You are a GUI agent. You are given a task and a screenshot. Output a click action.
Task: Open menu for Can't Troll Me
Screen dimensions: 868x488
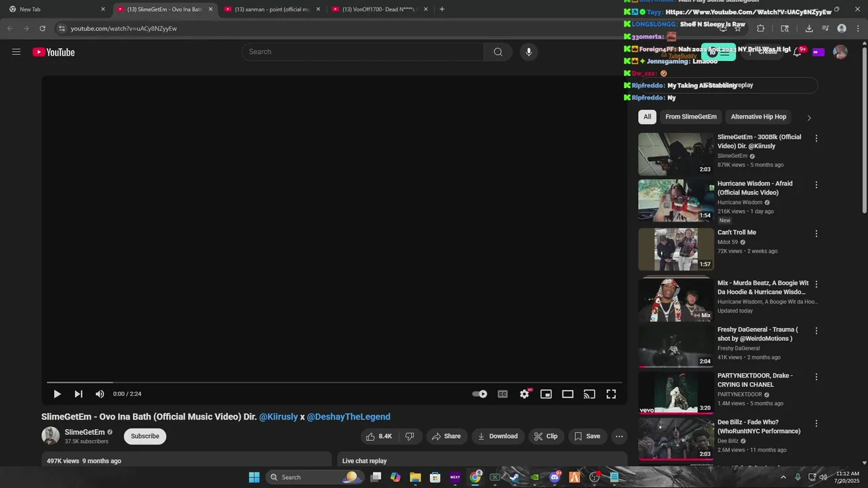click(816, 234)
